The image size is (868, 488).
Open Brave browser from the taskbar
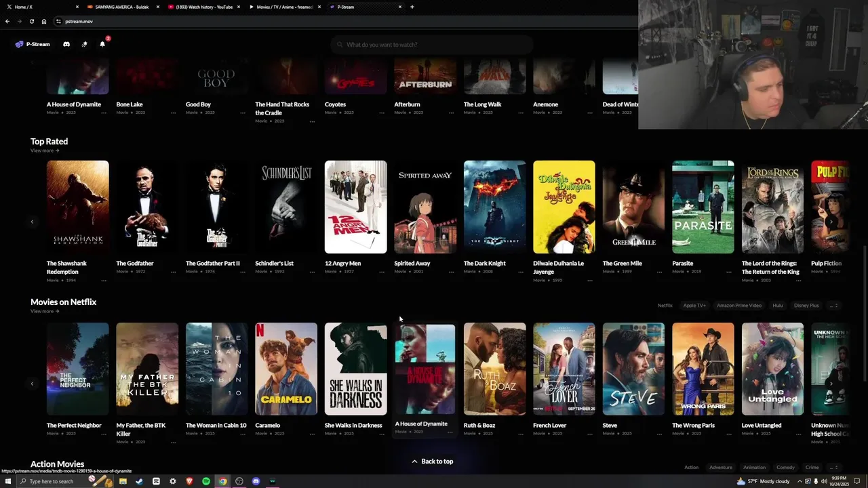coord(189,481)
